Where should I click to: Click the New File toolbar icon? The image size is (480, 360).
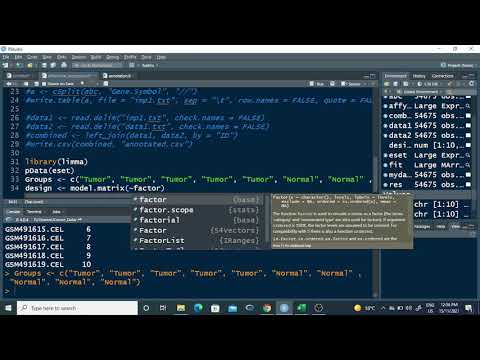pos(6,65)
